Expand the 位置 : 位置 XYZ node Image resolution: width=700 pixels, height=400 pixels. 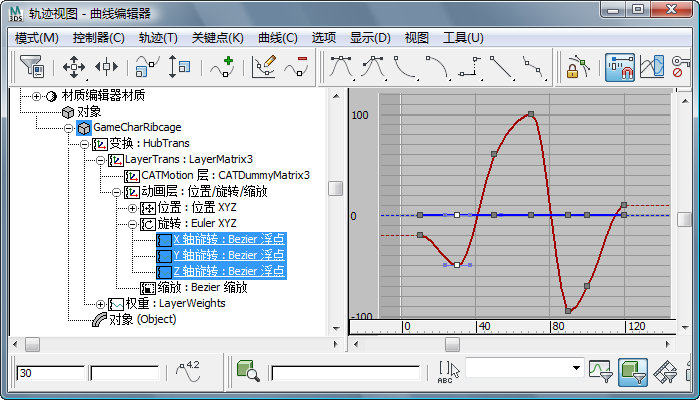(x=133, y=208)
